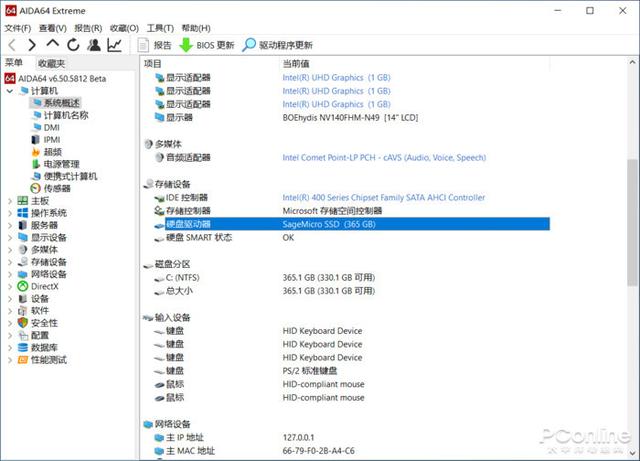Viewport: 640px width, 461px height.
Task: Select 传感器 in the tree
Action: pos(51,188)
